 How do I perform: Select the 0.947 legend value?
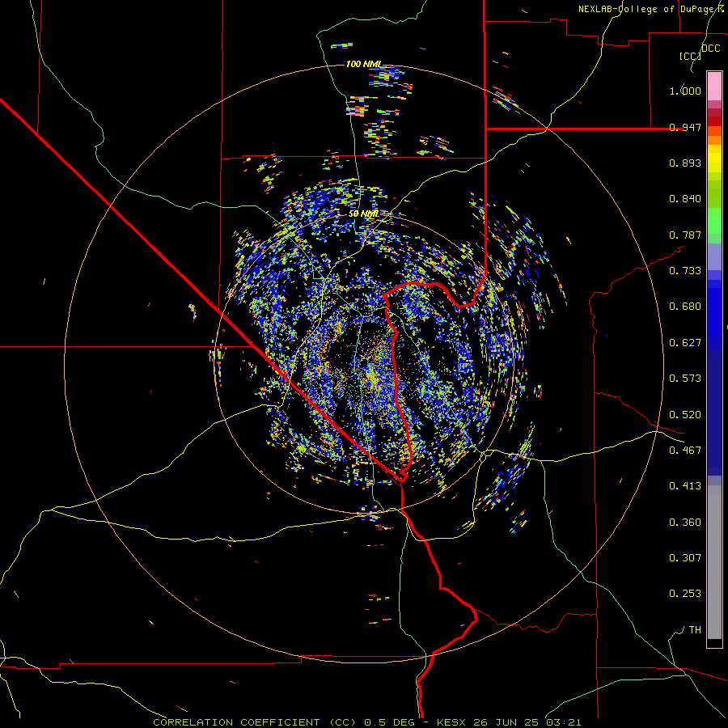pos(685,127)
